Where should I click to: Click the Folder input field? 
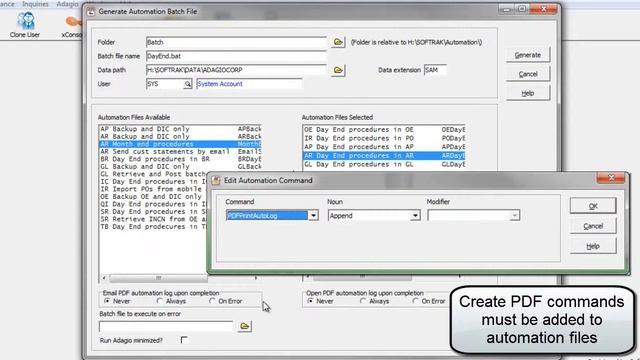tap(236, 42)
